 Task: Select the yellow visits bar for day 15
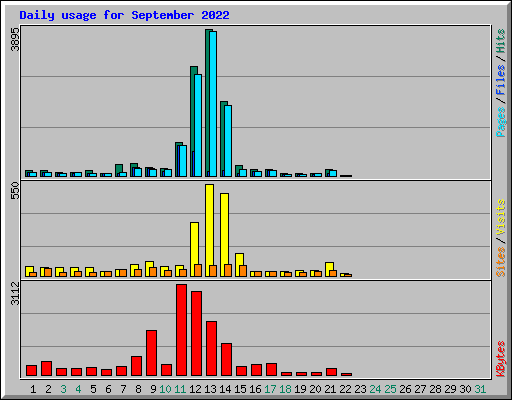click(x=239, y=265)
